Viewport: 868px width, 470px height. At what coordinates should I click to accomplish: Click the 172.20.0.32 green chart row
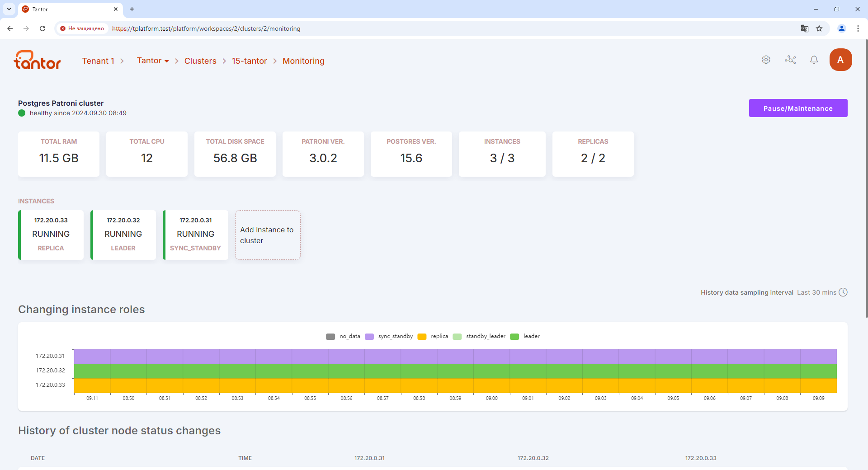coord(455,371)
